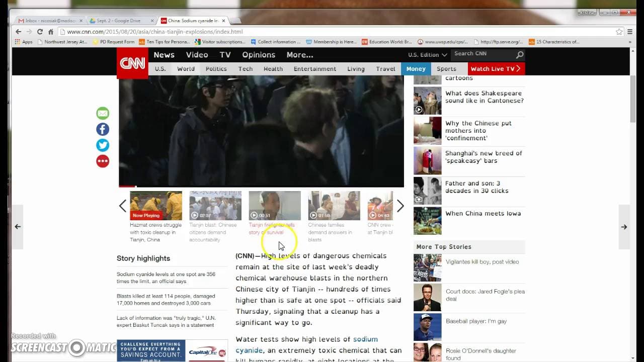Image resolution: width=644 pixels, height=362 pixels.
Task: Go to next story with right page arrow
Action: pyautogui.click(x=624, y=227)
